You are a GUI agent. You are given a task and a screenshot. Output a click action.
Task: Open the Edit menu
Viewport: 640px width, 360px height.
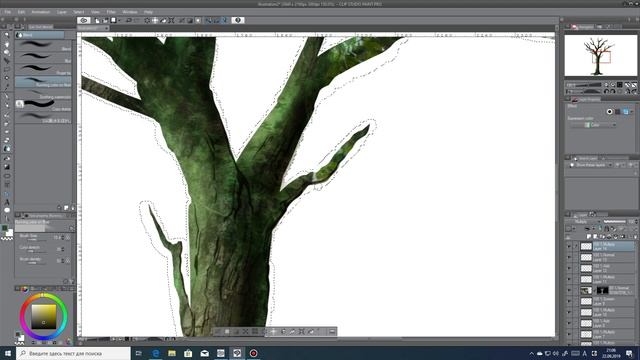click(x=21, y=12)
